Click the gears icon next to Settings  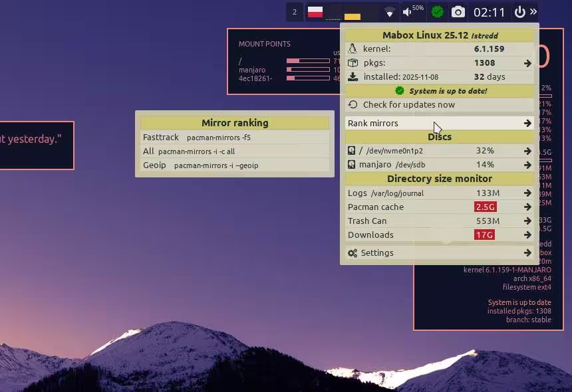[352, 253]
